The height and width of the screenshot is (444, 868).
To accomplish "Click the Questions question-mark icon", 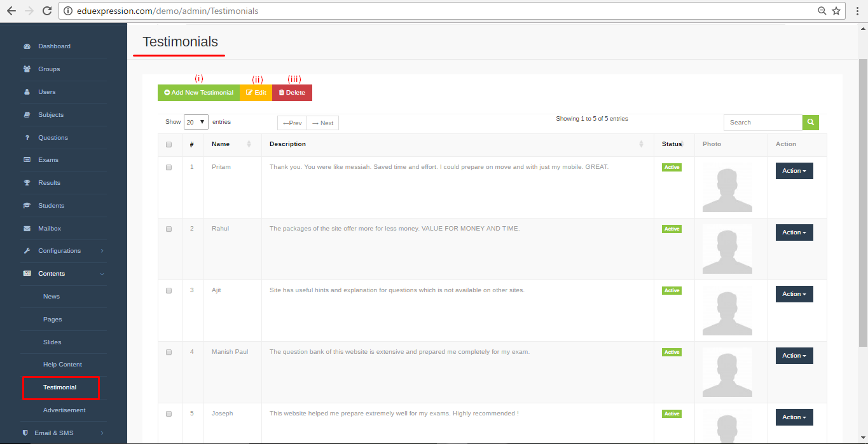I will point(27,138).
